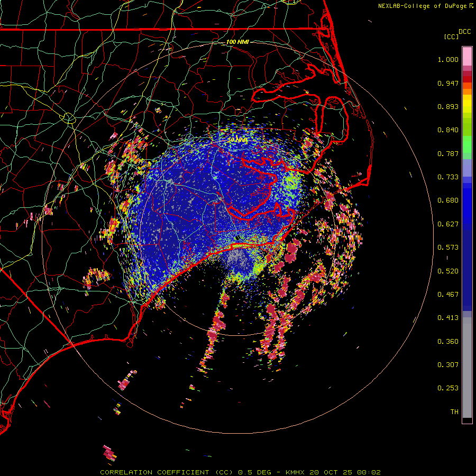The width and height of the screenshot is (476, 476).
Task: Select the 0.573 legend value
Action: pyautogui.click(x=448, y=248)
